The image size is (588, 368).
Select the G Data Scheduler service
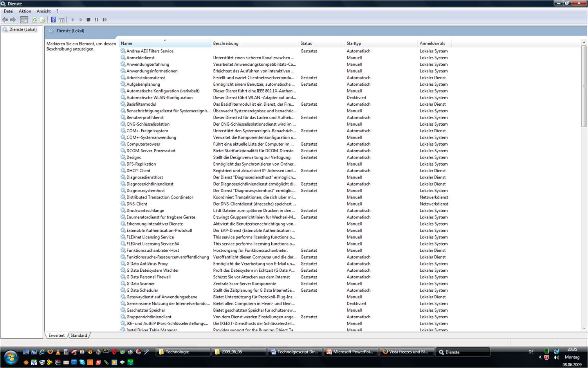click(142, 290)
